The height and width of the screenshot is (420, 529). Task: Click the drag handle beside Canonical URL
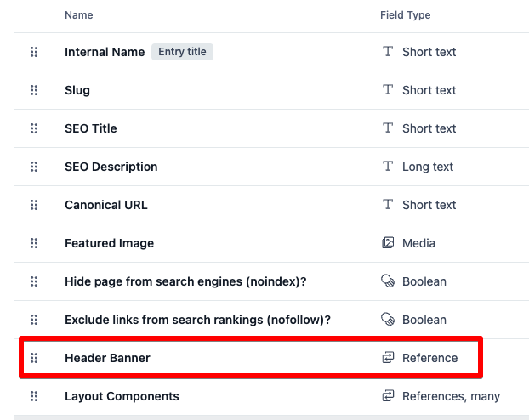(34, 205)
